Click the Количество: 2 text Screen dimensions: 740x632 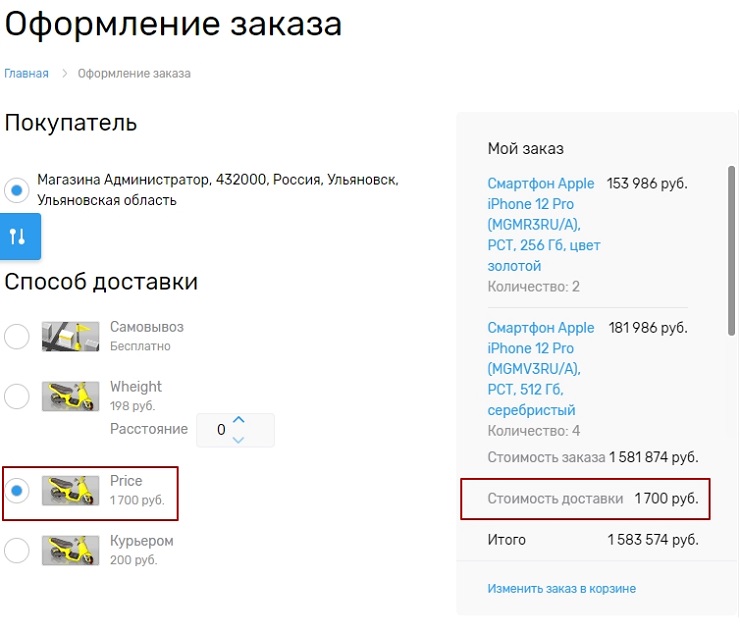534,287
